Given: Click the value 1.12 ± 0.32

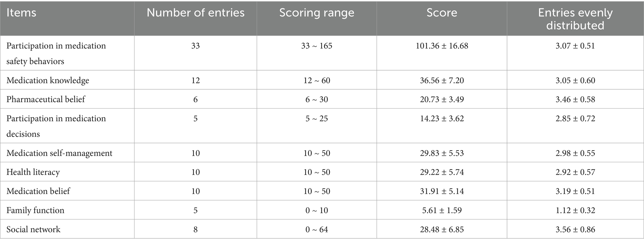Looking at the screenshot, I should tap(575, 210).
